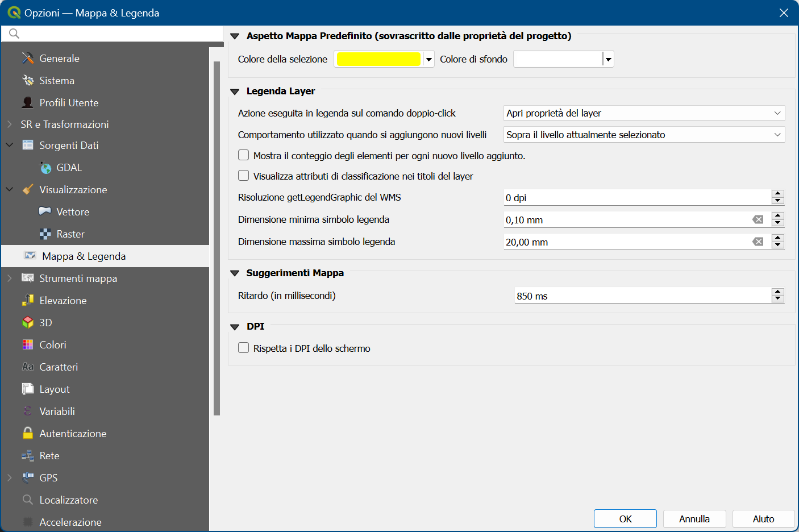The height and width of the screenshot is (532, 799).
Task: Enable Mostra il conteggio degli elementi checkbox
Action: coord(244,155)
